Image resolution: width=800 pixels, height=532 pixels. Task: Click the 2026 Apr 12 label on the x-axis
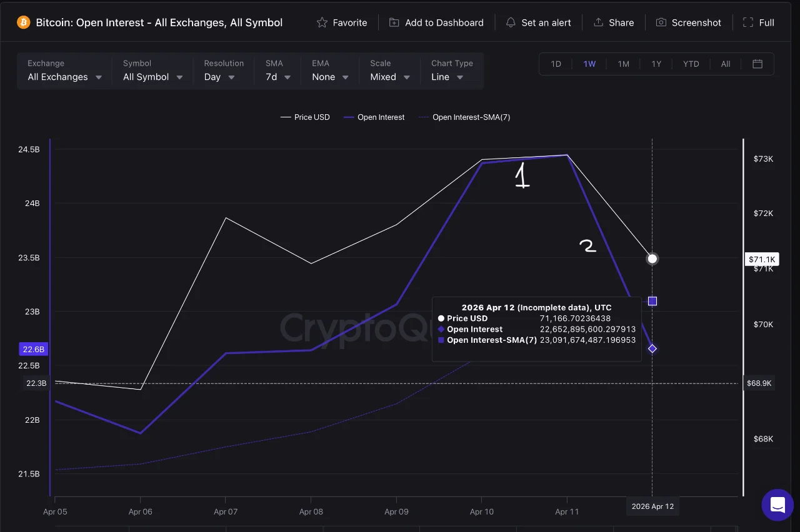[652, 506]
